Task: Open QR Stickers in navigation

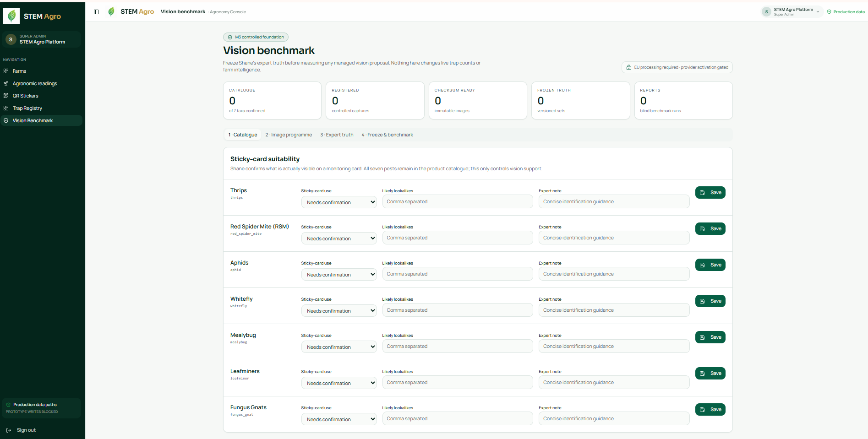Action: coord(42,96)
